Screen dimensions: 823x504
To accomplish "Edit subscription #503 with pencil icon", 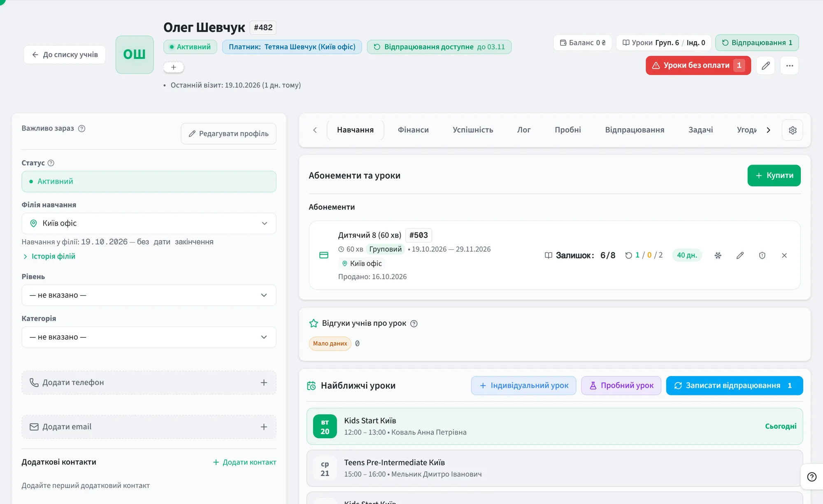I will tap(740, 255).
